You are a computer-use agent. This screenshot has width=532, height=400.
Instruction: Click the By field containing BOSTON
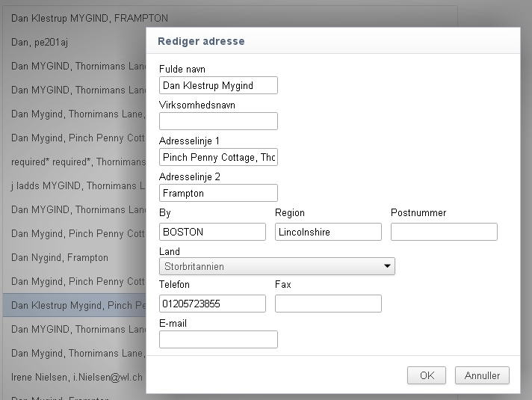point(212,232)
